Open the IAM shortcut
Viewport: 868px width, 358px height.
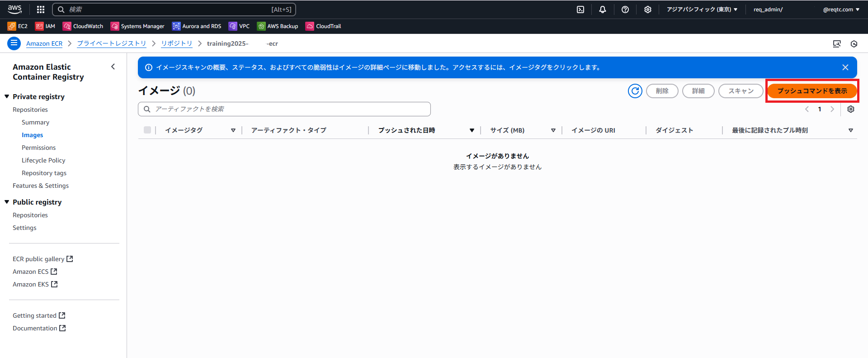(x=45, y=26)
